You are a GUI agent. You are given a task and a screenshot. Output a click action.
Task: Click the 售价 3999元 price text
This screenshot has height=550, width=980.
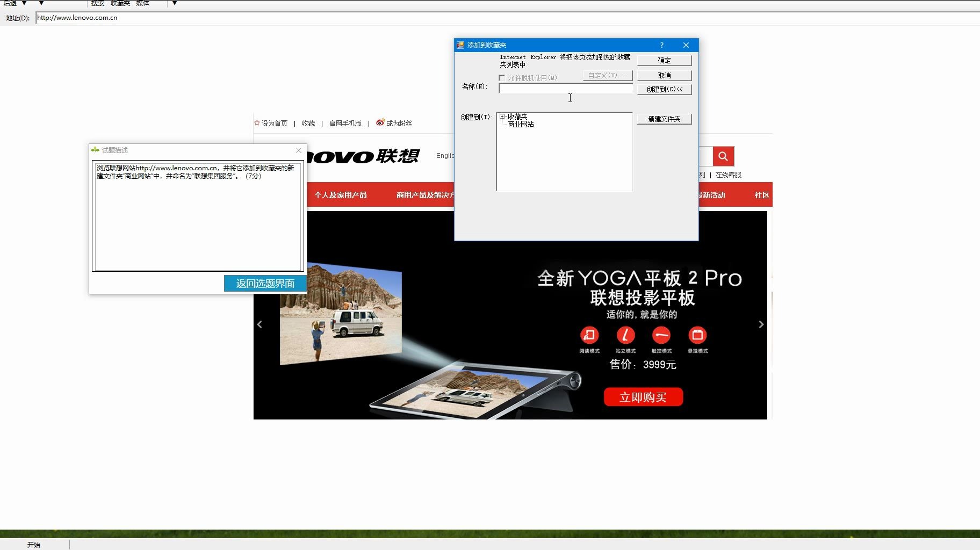(643, 365)
